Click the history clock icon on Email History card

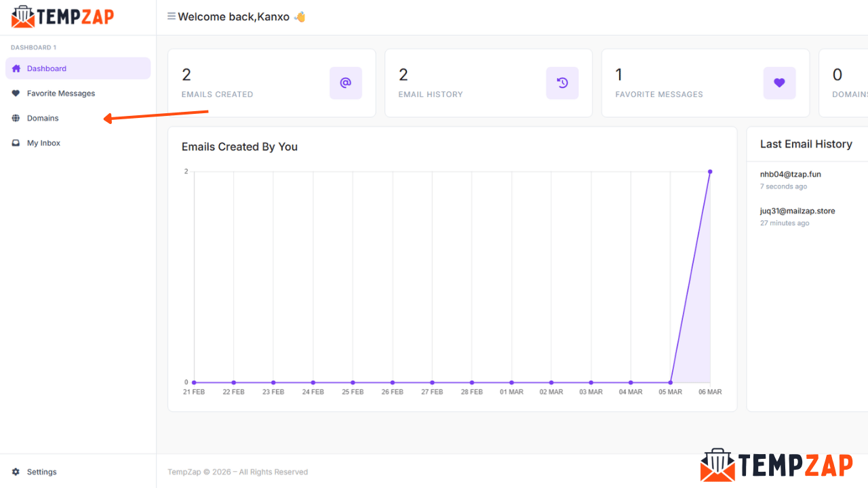coord(562,83)
